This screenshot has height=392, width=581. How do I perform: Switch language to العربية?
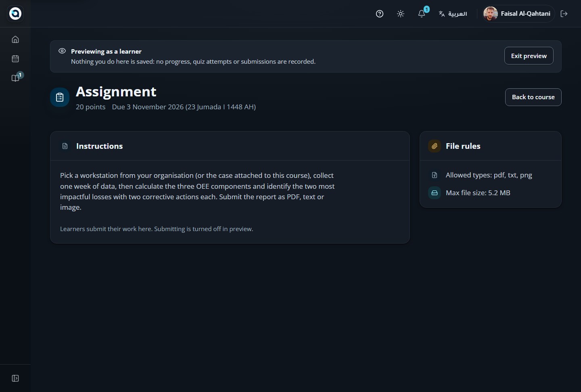[453, 14]
